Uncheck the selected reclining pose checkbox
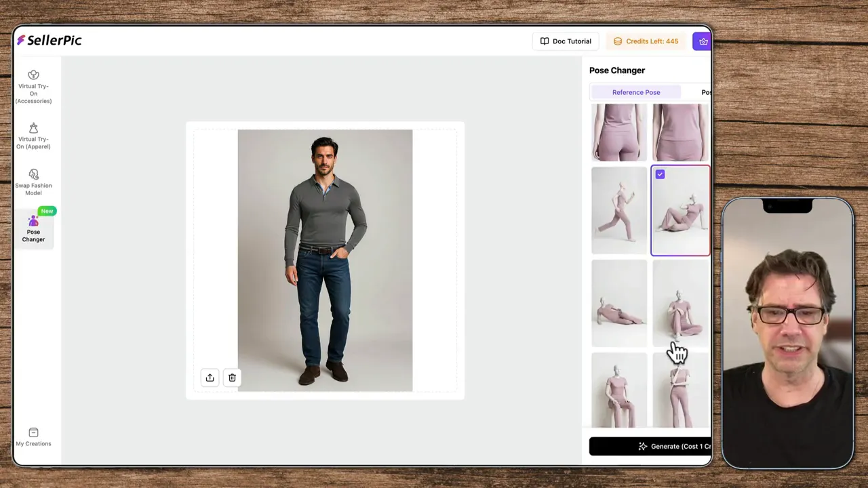The width and height of the screenshot is (868, 488). click(x=660, y=174)
